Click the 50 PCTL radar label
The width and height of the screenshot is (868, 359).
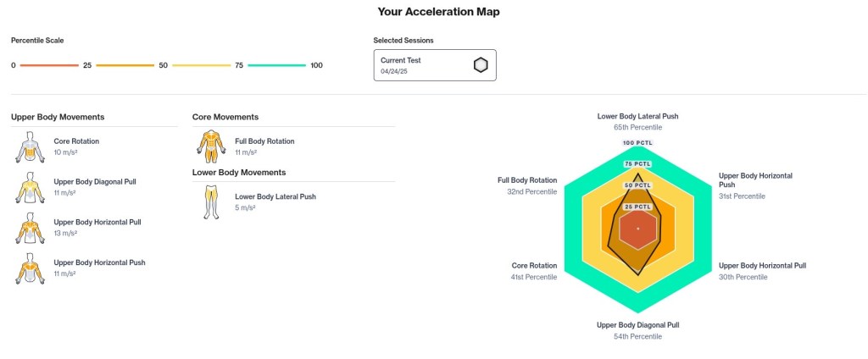click(637, 185)
